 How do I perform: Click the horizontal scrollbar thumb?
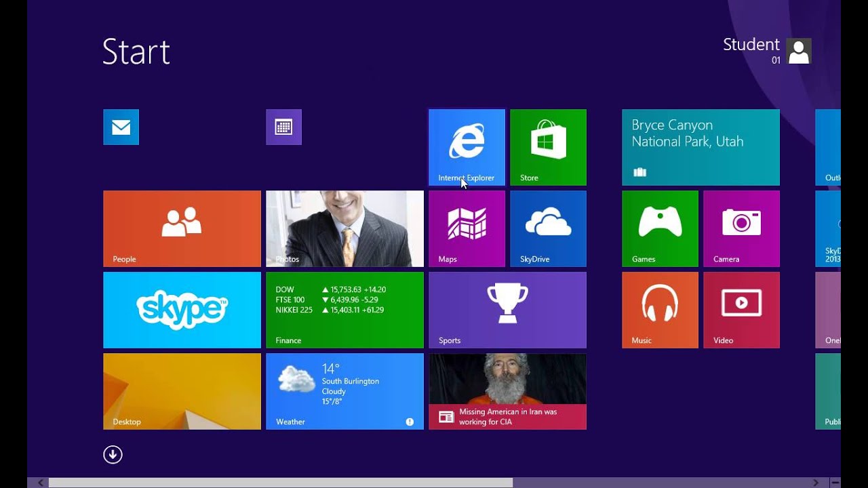[x=280, y=483]
